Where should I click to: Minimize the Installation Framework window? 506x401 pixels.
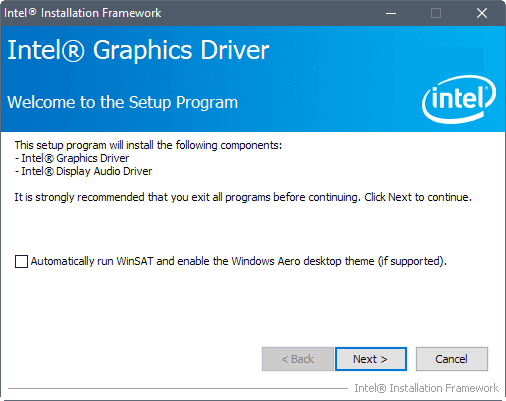pyautogui.click(x=391, y=13)
